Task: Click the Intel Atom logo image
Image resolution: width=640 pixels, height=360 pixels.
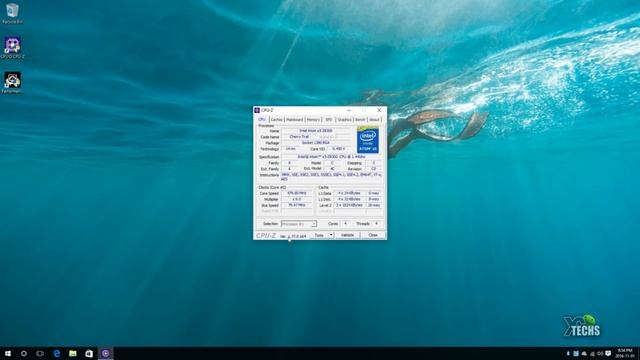Action: coord(368,140)
